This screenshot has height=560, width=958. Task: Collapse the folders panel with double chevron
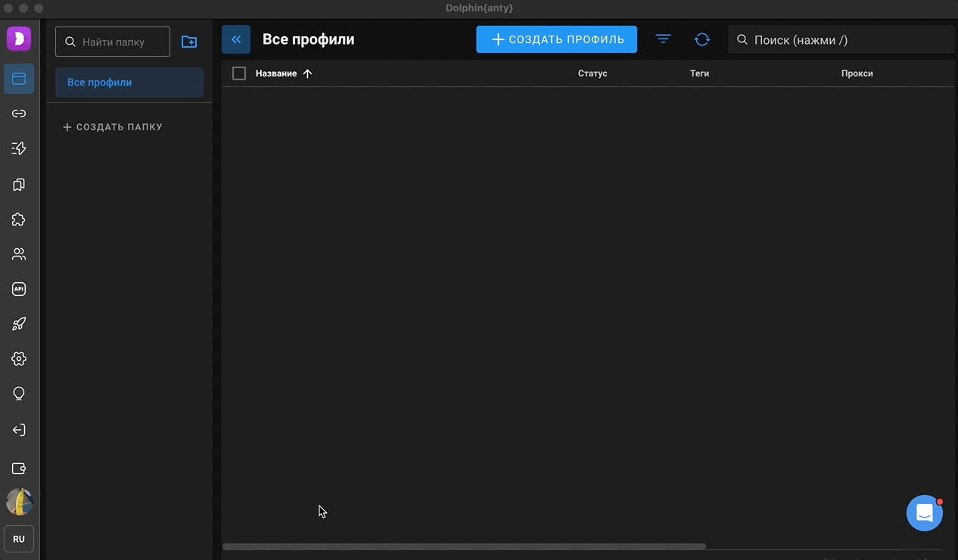(236, 39)
